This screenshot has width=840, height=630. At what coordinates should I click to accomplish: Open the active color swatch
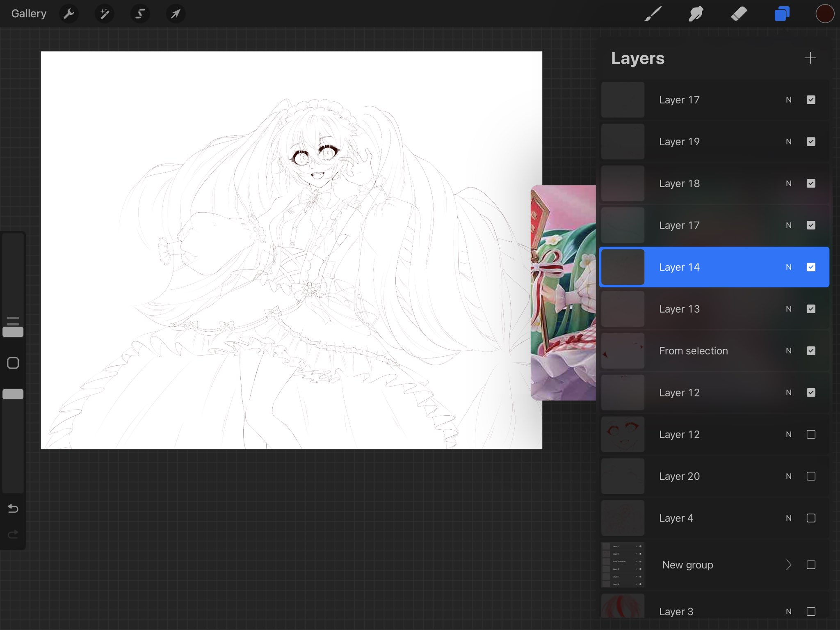pos(824,14)
